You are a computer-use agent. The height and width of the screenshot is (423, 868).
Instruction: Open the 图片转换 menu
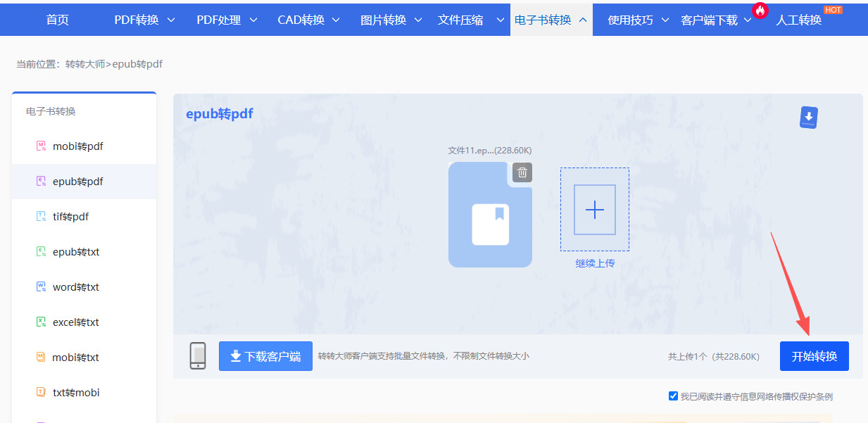click(x=384, y=20)
